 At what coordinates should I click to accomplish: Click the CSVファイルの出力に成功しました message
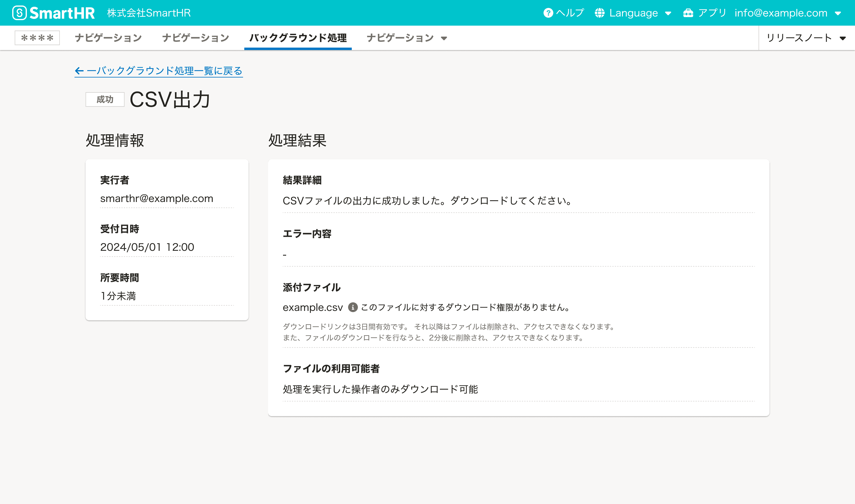pyautogui.click(x=427, y=201)
